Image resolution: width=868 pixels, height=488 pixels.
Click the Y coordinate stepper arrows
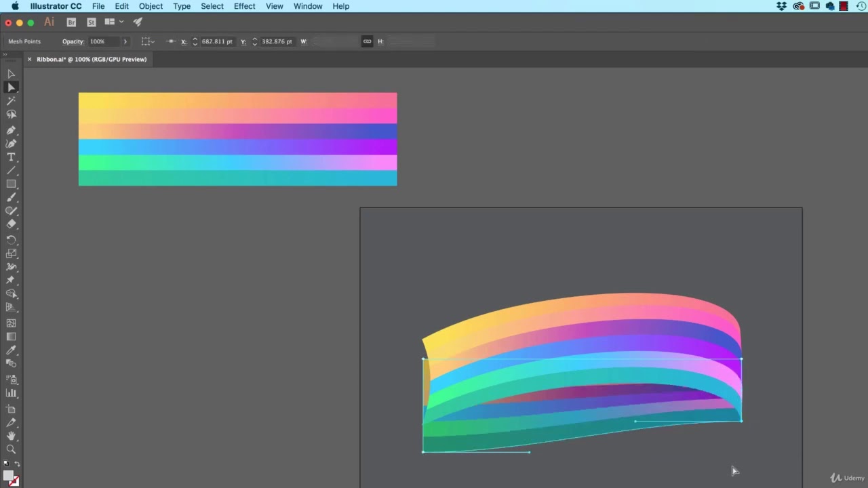(254, 41)
